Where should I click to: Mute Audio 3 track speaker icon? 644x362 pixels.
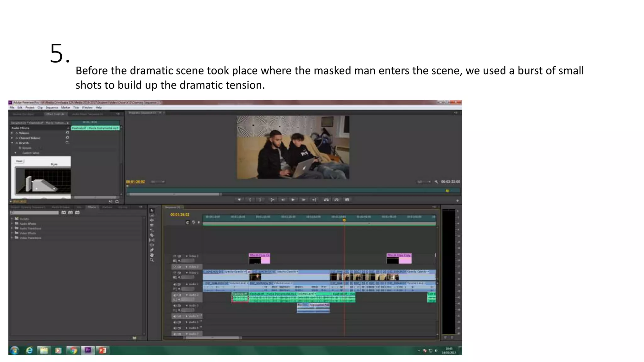(x=175, y=305)
